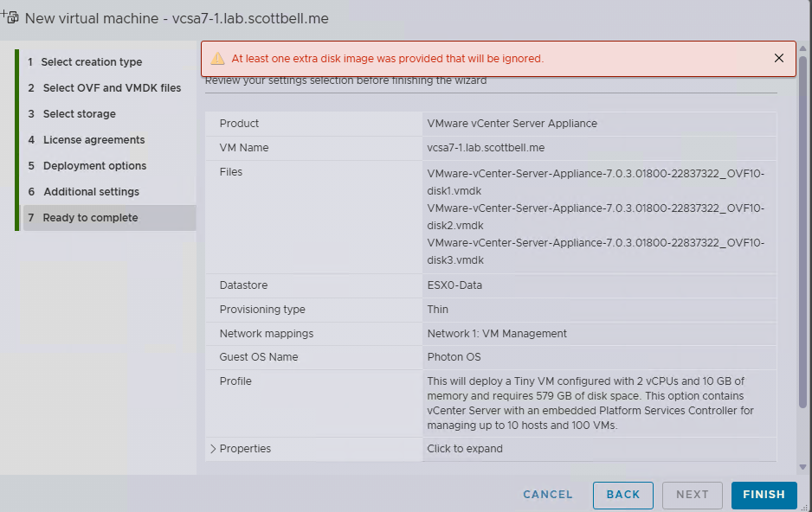Click the warning triangle icon in alert

point(217,59)
